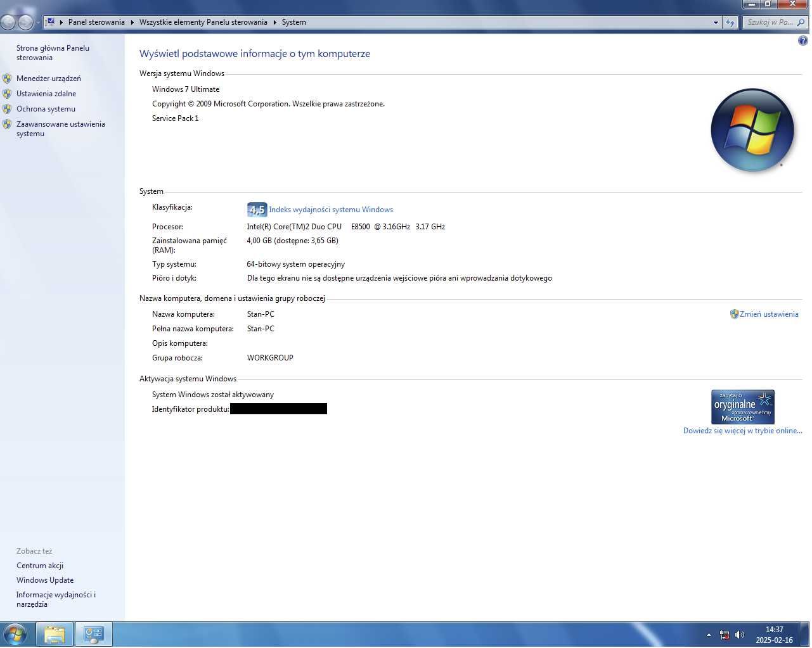Viewport: 812px width, 648px height.
Task: Click the Copyright 2009 Microsoft Corporation line
Action: (x=268, y=104)
